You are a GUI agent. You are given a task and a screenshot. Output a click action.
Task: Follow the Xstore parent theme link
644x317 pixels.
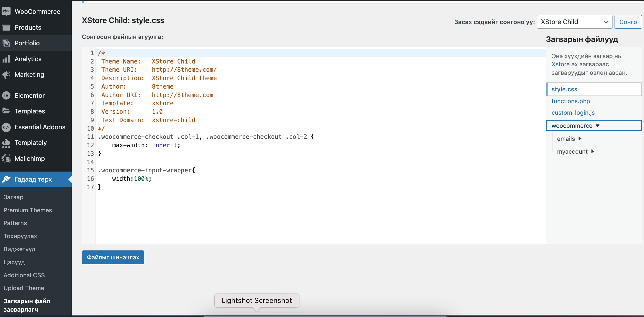click(x=560, y=64)
